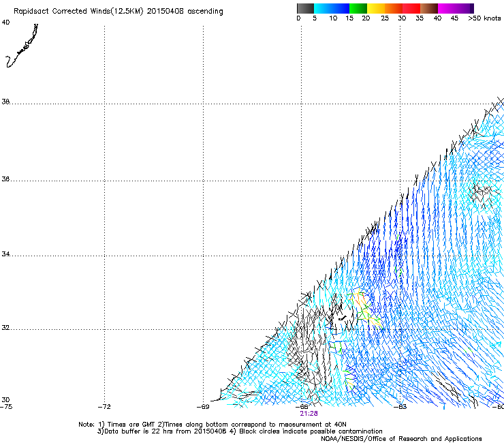
Task: Click the yellow 20-25 knots color segment
Action: (x=376, y=8)
